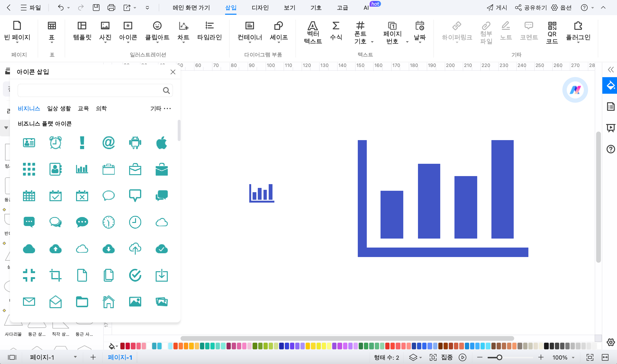Open the photo (사진) dropdown
The width and height of the screenshot is (617, 364).
click(x=105, y=42)
